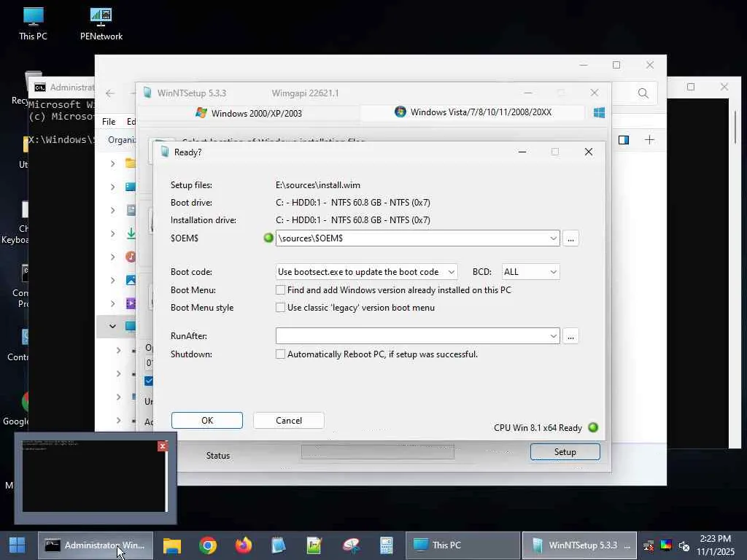Open the Boot code dropdown

click(x=451, y=272)
